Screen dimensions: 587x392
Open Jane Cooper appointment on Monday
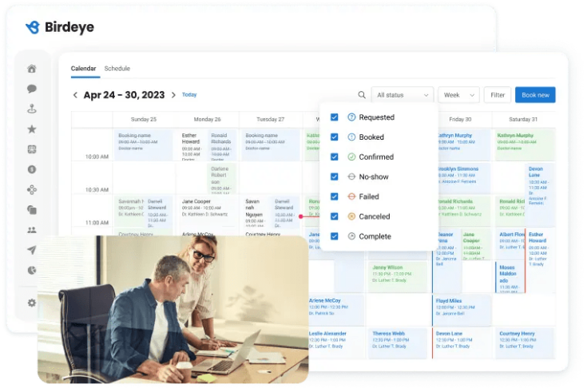point(206,208)
